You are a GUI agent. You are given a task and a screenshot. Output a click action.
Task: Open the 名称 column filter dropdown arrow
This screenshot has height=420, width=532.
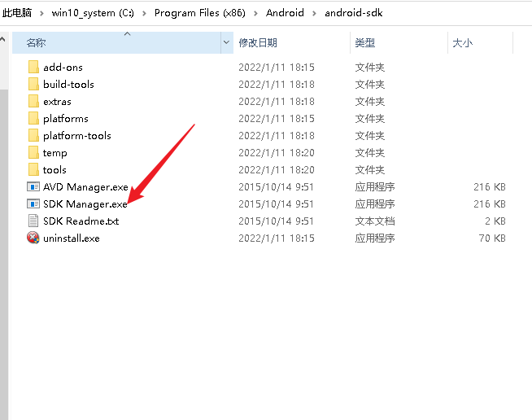pyautogui.click(x=226, y=42)
